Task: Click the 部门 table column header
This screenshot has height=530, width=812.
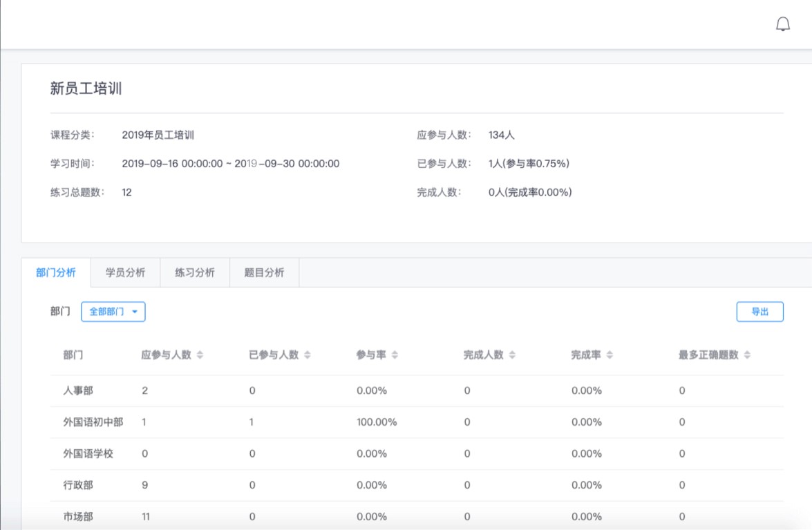Action: pos(73,354)
